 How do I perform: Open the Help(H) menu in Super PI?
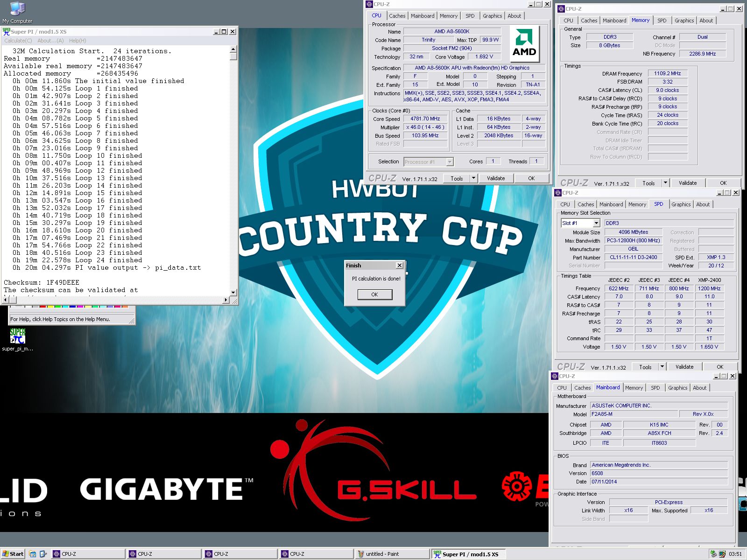click(78, 41)
